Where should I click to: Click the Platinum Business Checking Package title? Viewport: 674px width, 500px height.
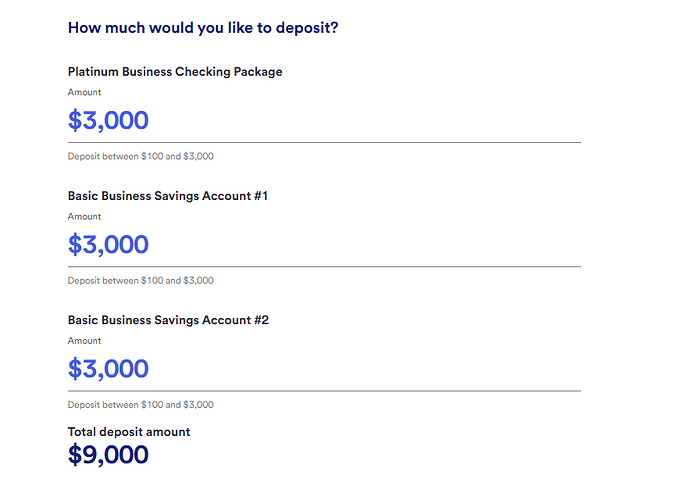coord(175,72)
